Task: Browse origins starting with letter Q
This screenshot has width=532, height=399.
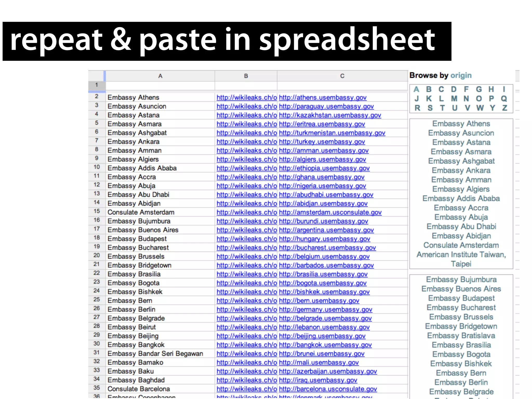Action: pos(504,99)
